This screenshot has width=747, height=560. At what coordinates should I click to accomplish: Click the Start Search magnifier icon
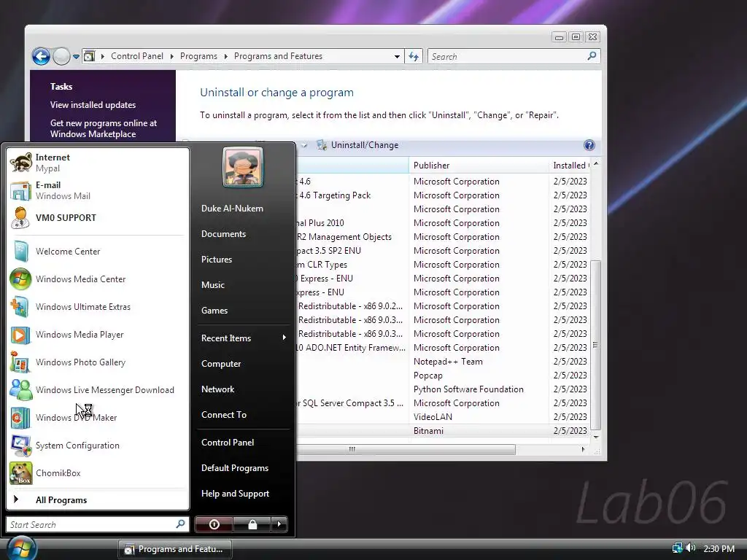point(180,524)
